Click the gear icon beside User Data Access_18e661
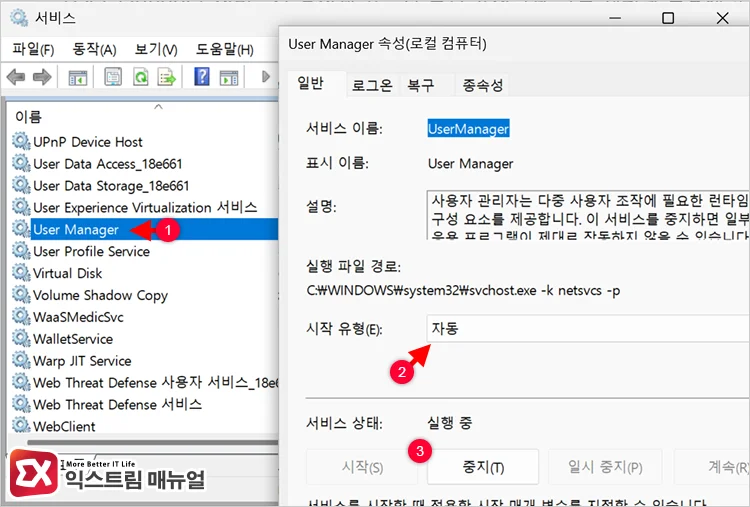This screenshot has height=507, width=750. click(x=21, y=164)
